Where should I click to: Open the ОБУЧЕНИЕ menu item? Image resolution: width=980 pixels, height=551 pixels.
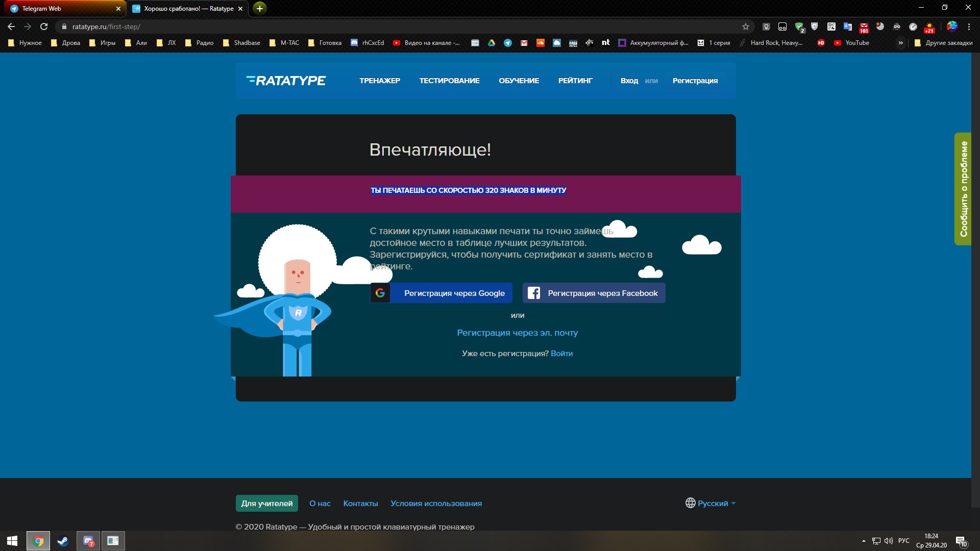(519, 81)
